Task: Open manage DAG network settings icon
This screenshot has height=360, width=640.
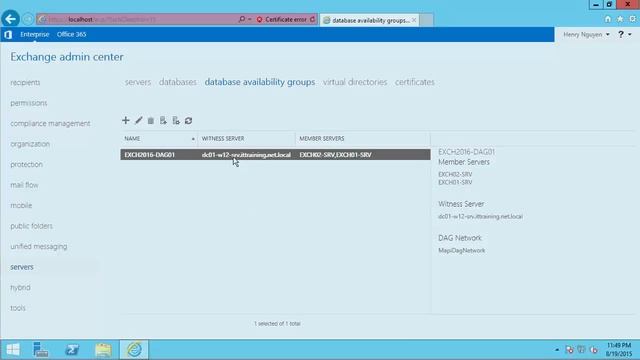Action: tap(176, 120)
